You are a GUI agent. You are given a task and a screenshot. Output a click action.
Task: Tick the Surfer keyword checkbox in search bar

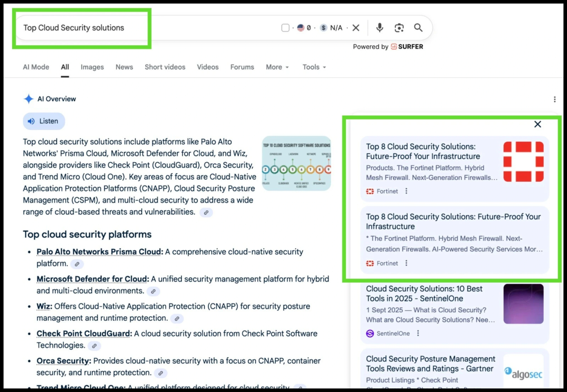[285, 28]
